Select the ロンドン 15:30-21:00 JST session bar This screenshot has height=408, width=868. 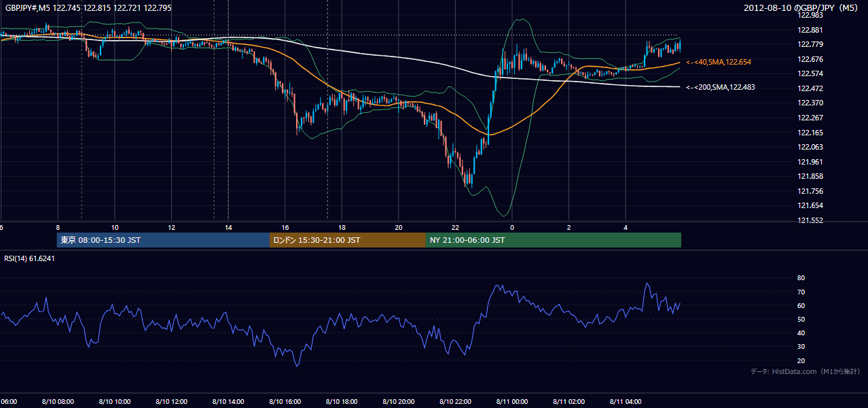click(x=348, y=240)
